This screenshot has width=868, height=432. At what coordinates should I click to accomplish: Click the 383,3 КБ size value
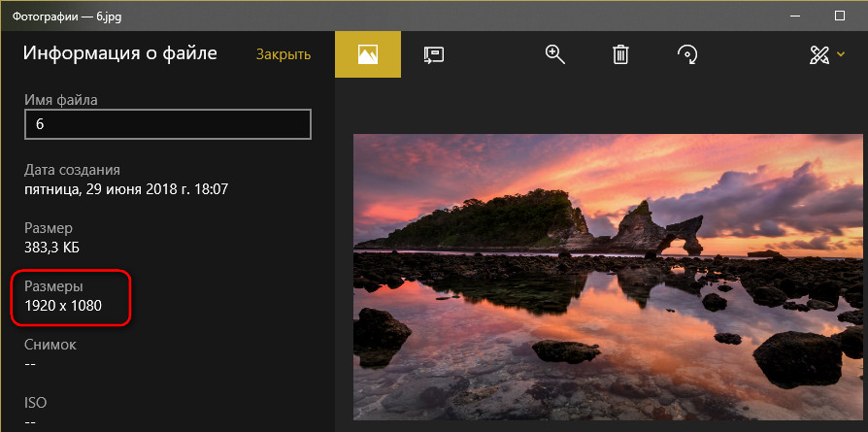(x=52, y=248)
